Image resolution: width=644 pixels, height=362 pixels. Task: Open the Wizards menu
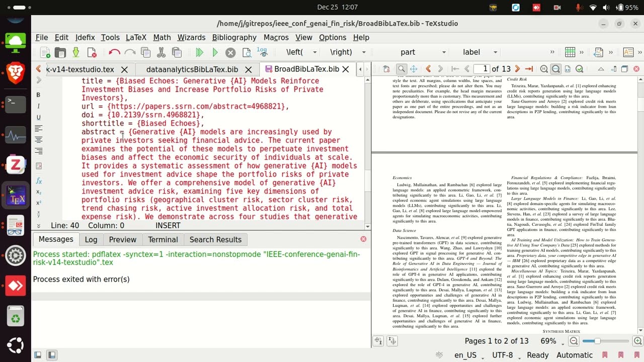pos(191,37)
